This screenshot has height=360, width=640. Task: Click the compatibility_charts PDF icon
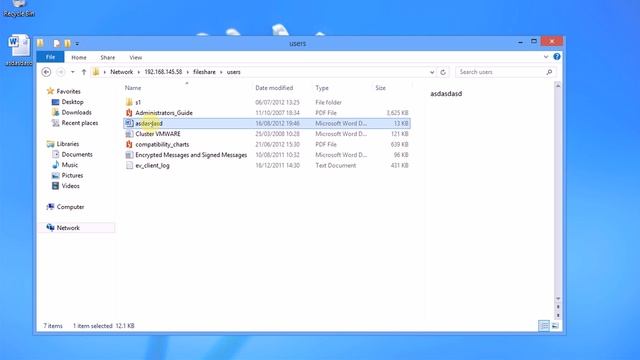[129, 144]
